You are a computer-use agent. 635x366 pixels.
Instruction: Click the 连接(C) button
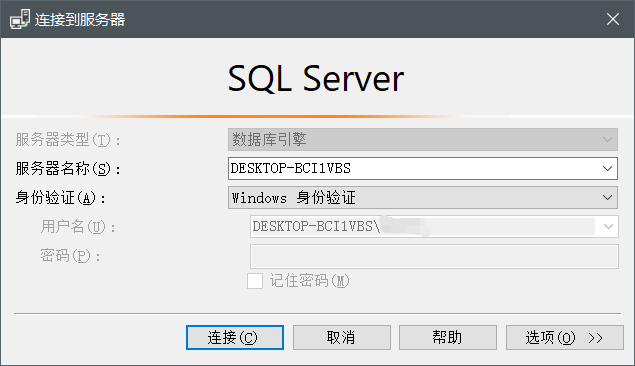[235, 337]
